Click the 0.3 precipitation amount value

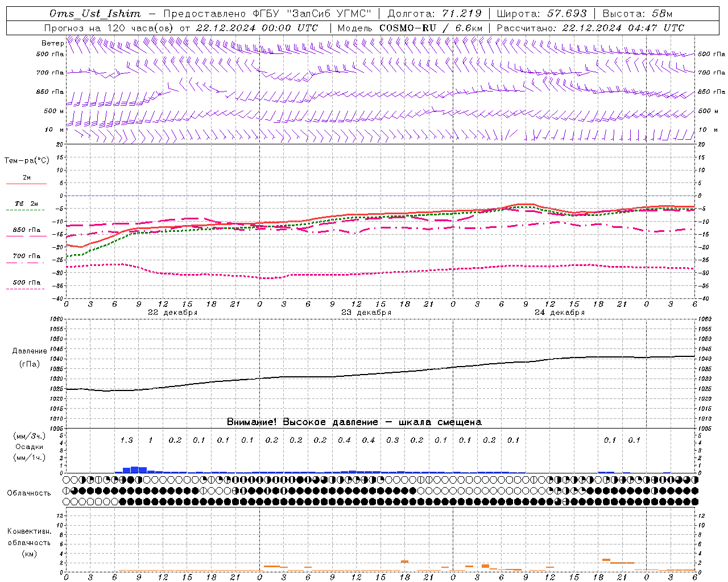click(x=392, y=440)
